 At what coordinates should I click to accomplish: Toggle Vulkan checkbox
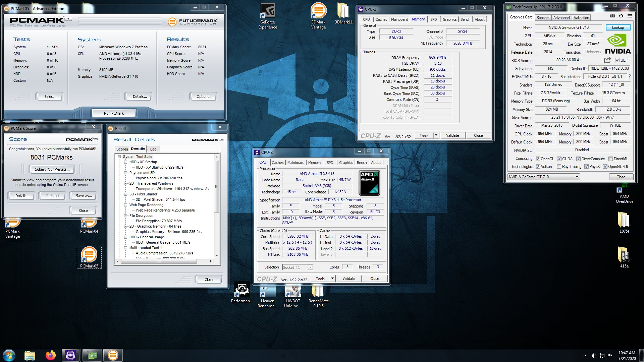[538, 167]
